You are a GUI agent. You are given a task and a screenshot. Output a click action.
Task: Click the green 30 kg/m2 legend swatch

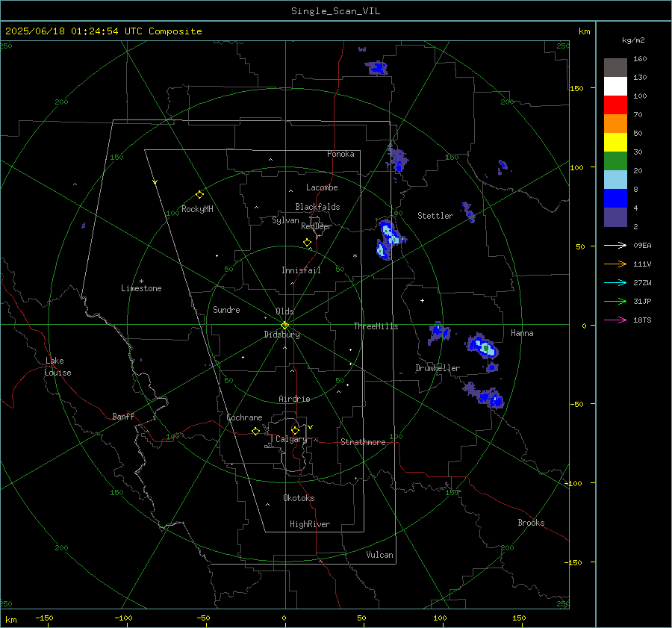[615, 161]
